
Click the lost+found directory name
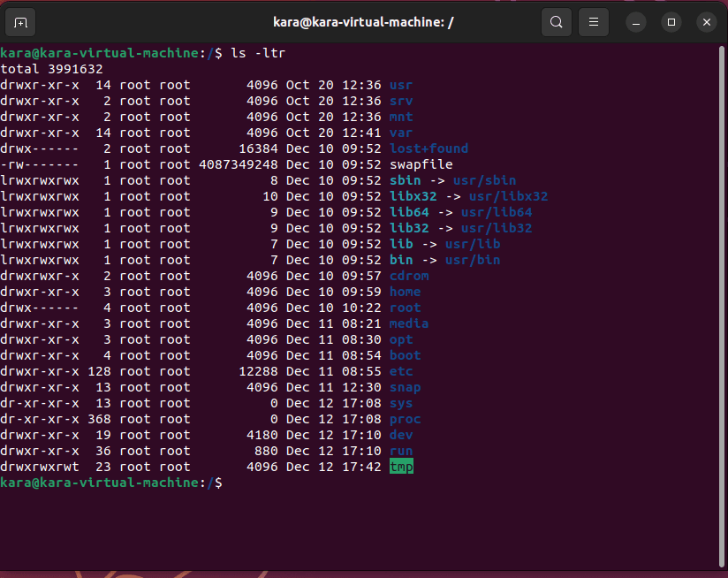428,148
